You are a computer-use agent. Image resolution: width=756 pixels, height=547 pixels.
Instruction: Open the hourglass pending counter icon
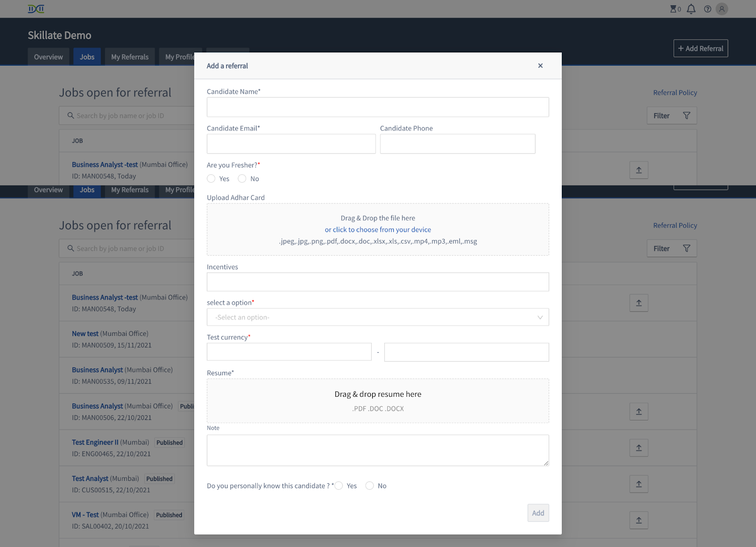point(675,9)
